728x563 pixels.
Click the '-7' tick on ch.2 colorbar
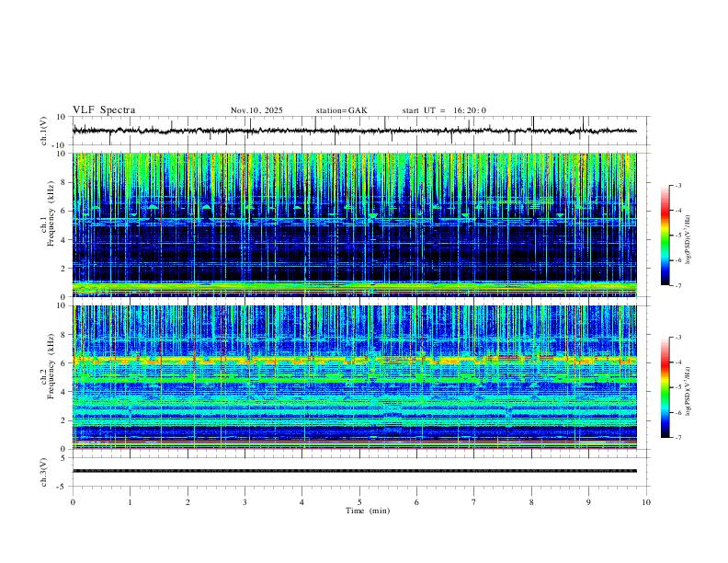(x=677, y=438)
